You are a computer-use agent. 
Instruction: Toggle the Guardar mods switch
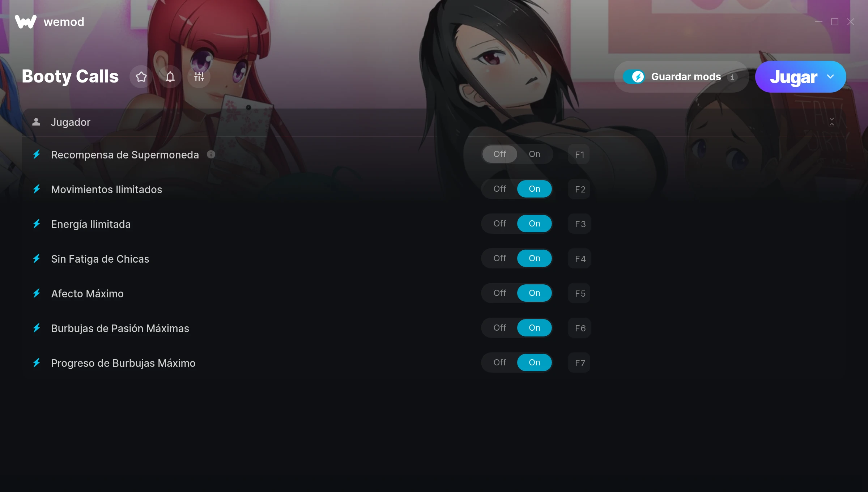(634, 77)
